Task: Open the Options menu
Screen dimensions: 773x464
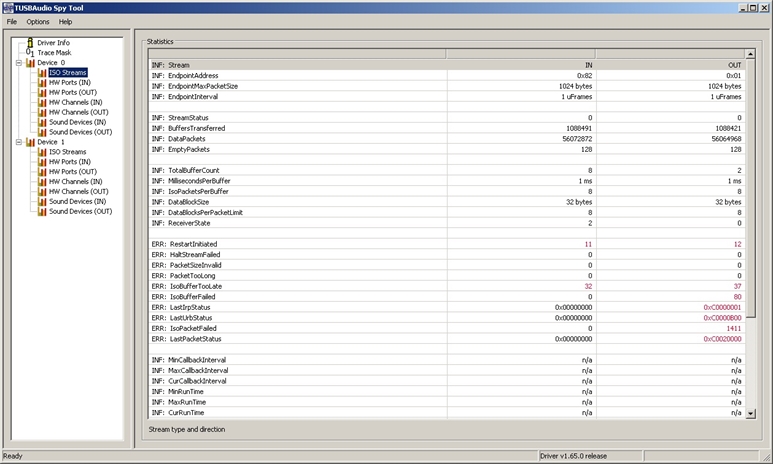Action: (x=38, y=21)
